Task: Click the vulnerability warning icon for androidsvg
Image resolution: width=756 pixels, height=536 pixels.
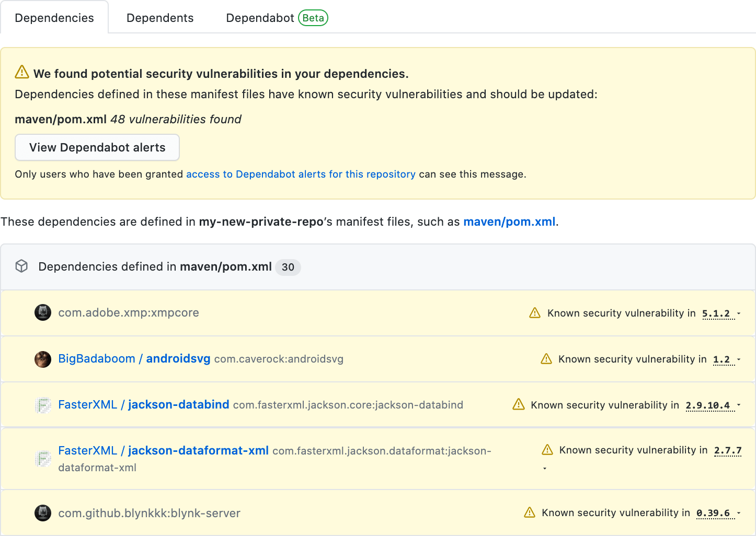Action: (x=546, y=359)
